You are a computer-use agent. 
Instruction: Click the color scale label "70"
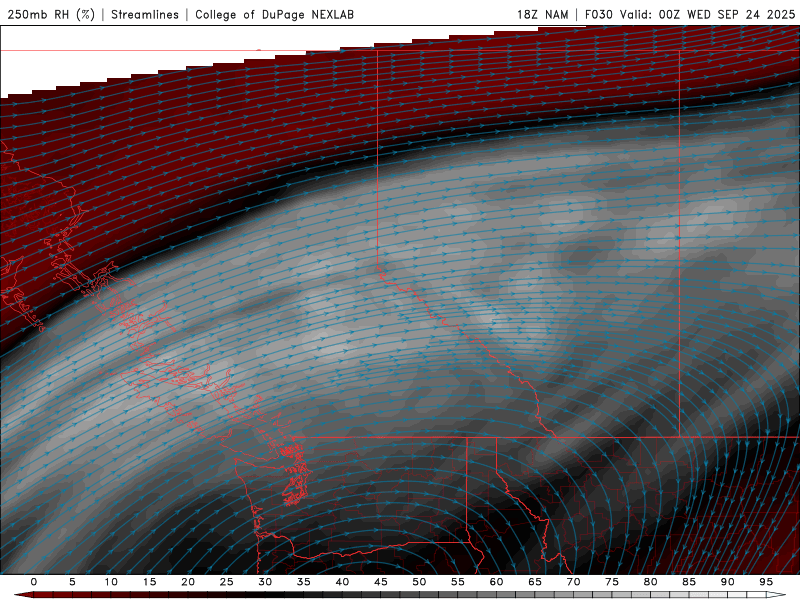click(573, 582)
